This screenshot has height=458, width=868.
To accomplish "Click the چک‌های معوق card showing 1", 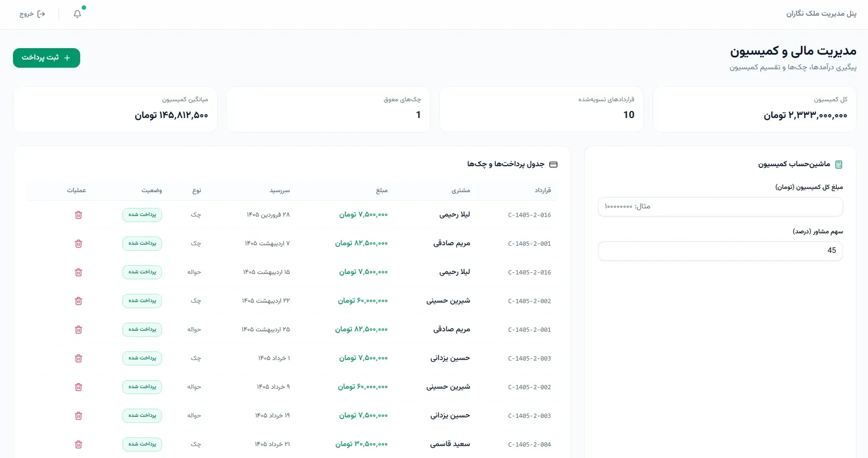I will click(x=328, y=109).
